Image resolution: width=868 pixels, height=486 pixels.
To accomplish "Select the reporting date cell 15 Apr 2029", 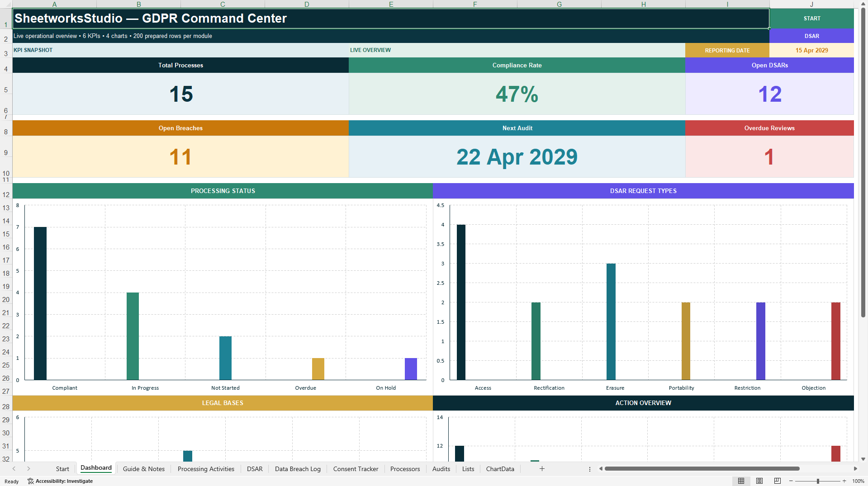I will [811, 50].
